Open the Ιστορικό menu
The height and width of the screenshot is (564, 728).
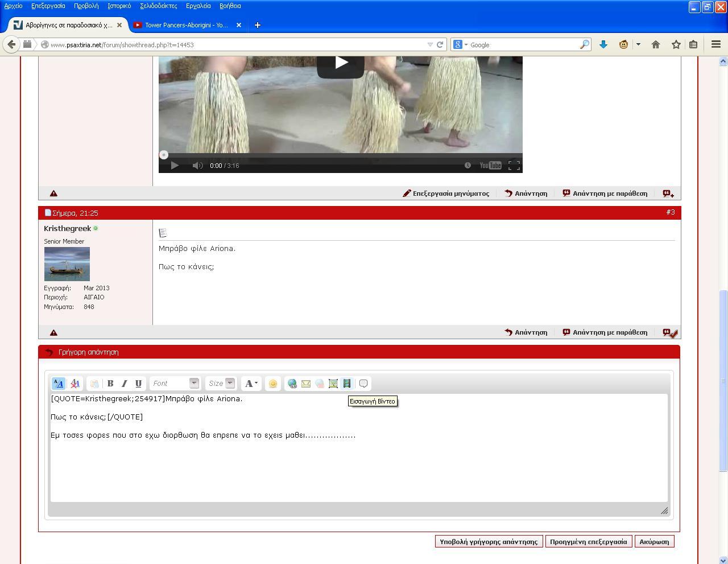[x=119, y=6]
